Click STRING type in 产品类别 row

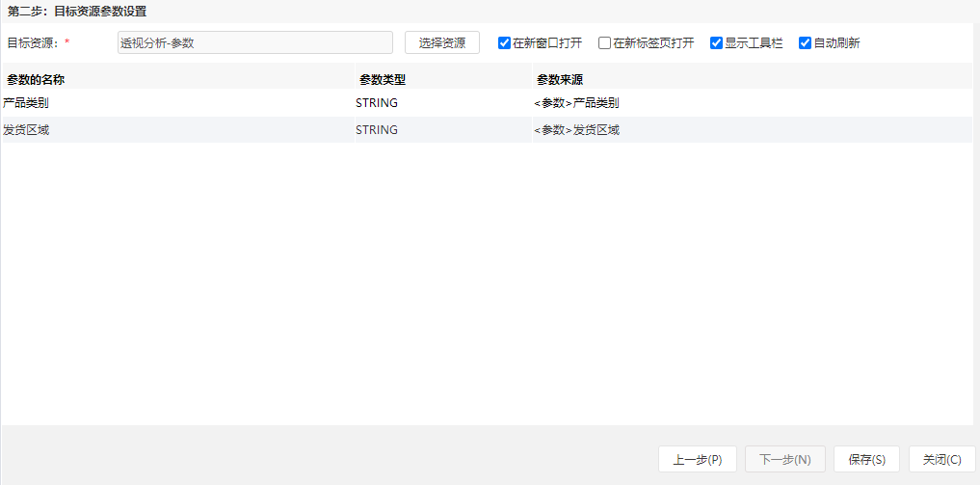[x=444, y=103]
